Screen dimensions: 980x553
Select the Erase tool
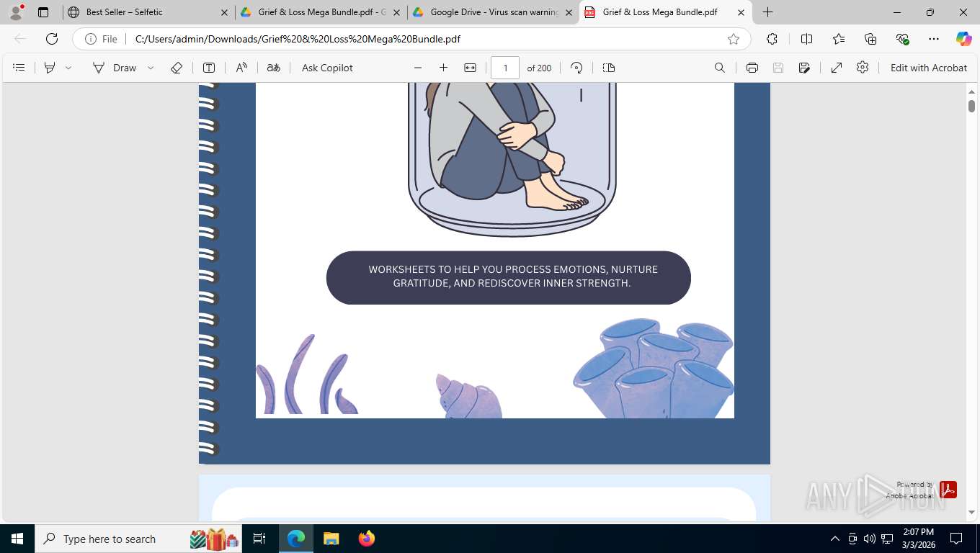pyautogui.click(x=177, y=68)
